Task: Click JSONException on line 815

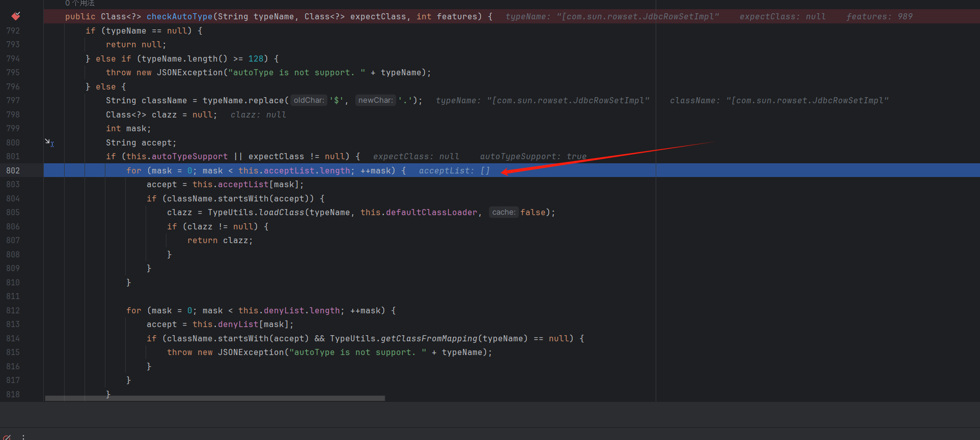Action: point(251,352)
